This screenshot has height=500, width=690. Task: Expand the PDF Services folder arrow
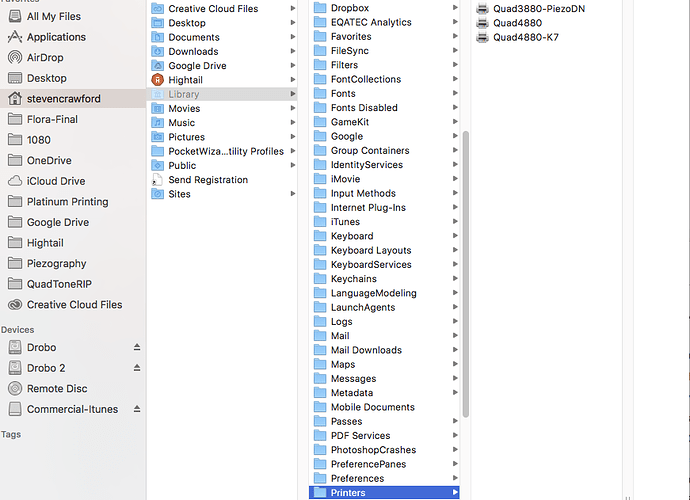pyautogui.click(x=455, y=435)
